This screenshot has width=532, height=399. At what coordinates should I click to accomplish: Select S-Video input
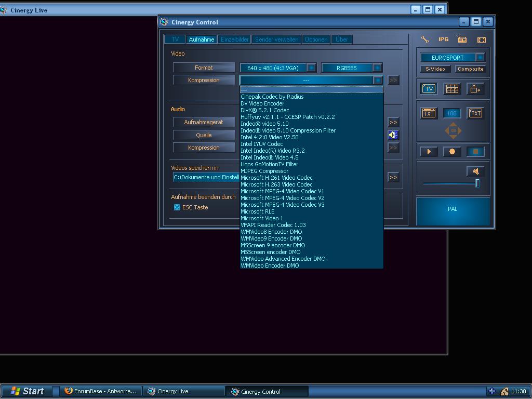[x=435, y=69]
